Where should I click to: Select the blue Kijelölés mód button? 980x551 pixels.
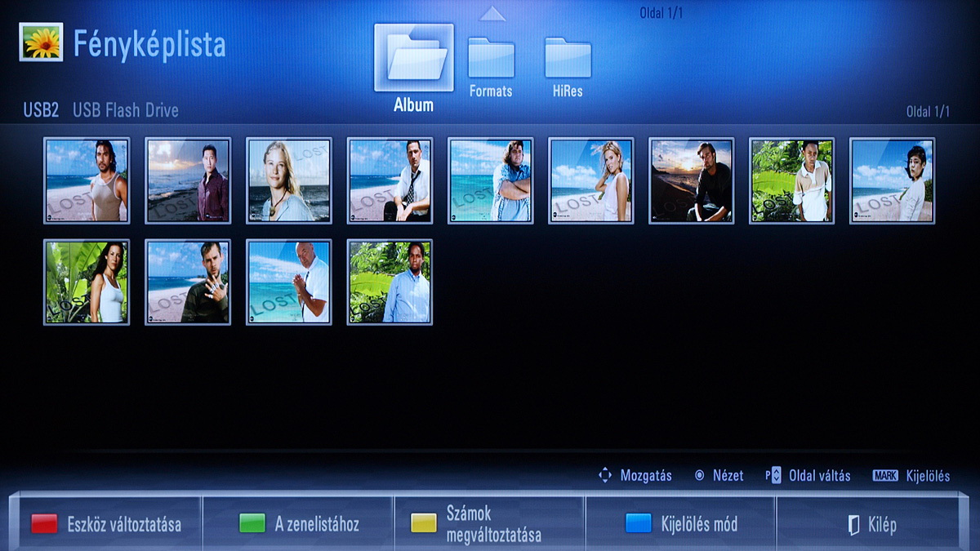click(680, 523)
